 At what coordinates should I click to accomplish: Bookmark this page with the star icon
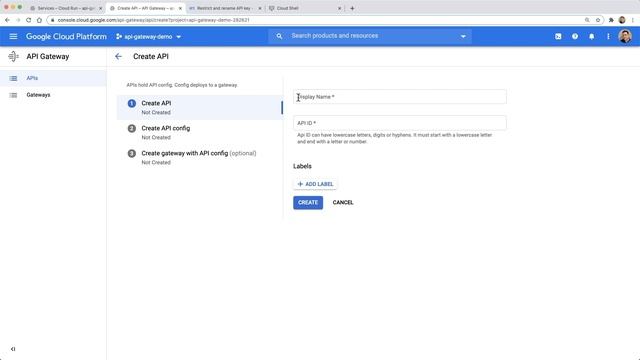click(598, 20)
